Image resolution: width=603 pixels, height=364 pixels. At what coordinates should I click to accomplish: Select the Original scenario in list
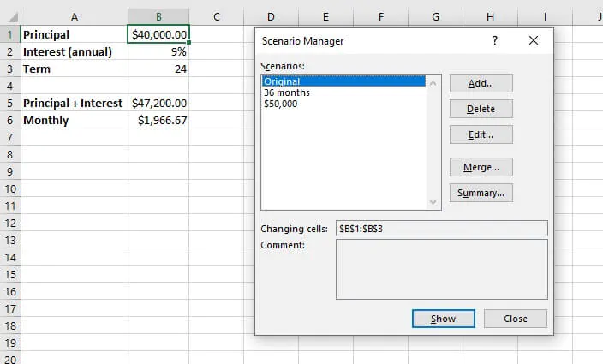click(343, 81)
